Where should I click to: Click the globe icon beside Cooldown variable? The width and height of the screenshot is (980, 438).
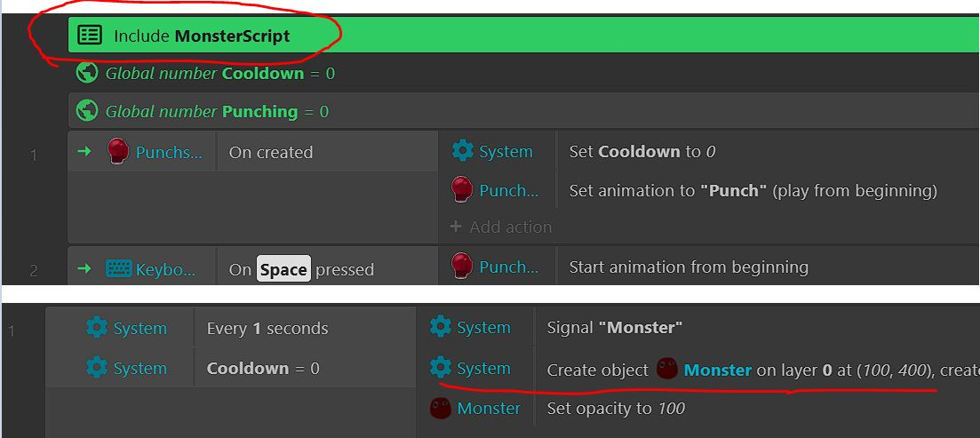coord(87,73)
